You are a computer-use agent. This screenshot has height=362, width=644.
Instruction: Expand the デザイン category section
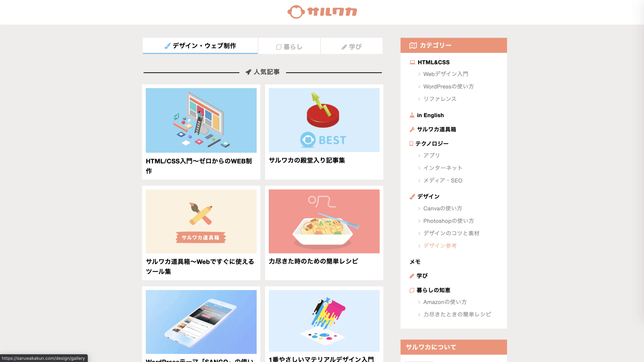[427, 196]
